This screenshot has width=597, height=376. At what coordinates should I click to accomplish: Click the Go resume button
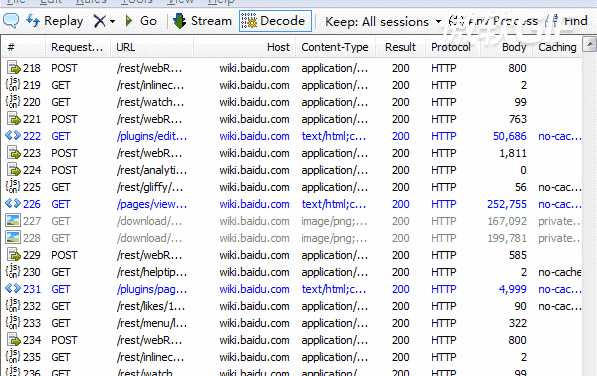pyautogui.click(x=141, y=21)
